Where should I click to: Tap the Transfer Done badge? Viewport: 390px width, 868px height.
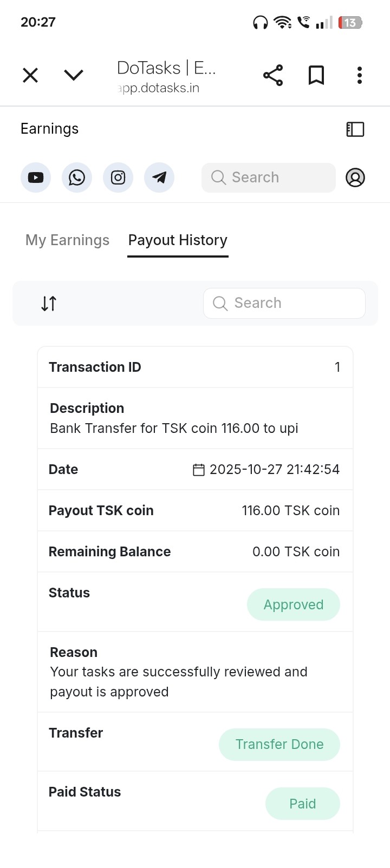coord(279,745)
